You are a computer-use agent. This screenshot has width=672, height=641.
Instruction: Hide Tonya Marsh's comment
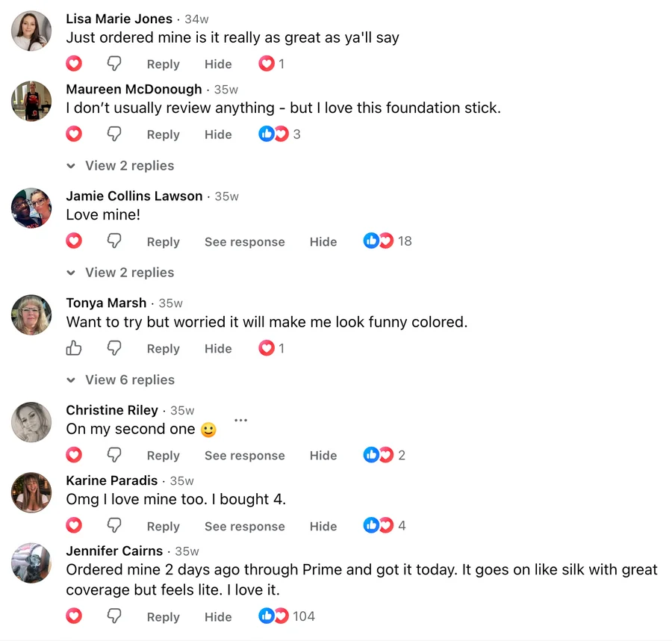pyautogui.click(x=218, y=349)
